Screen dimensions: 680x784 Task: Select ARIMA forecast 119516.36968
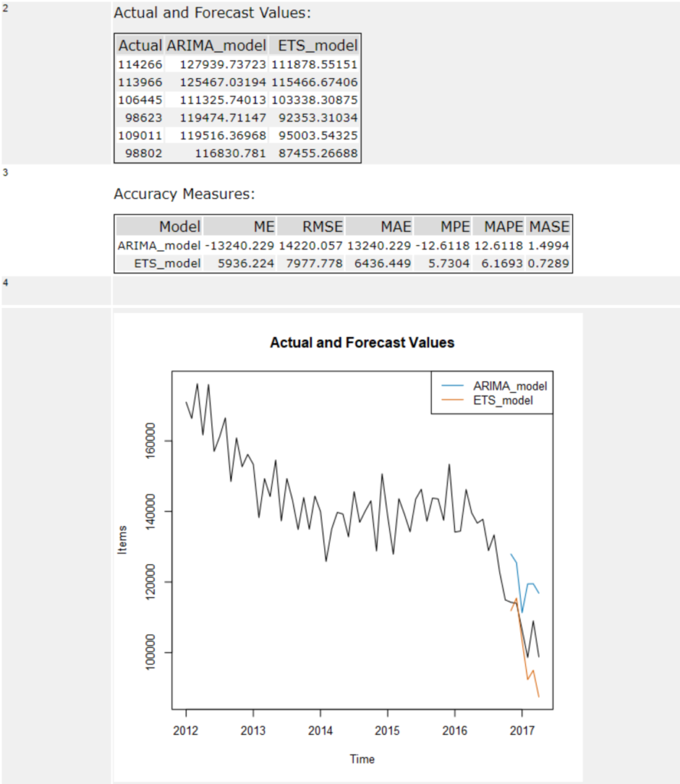pyautogui.click(x=223, y=136)
